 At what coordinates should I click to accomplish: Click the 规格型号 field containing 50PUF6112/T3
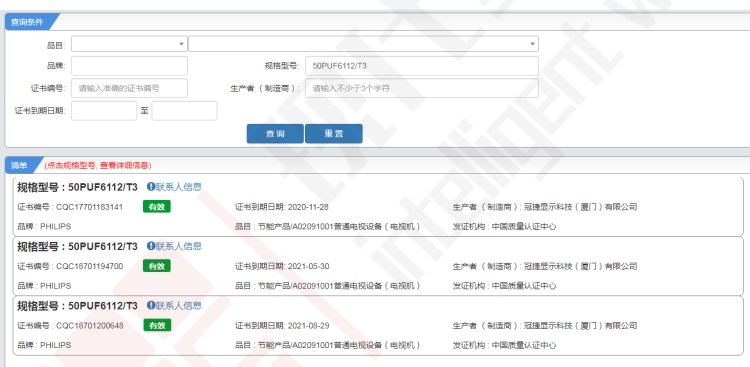coord(422,66)
